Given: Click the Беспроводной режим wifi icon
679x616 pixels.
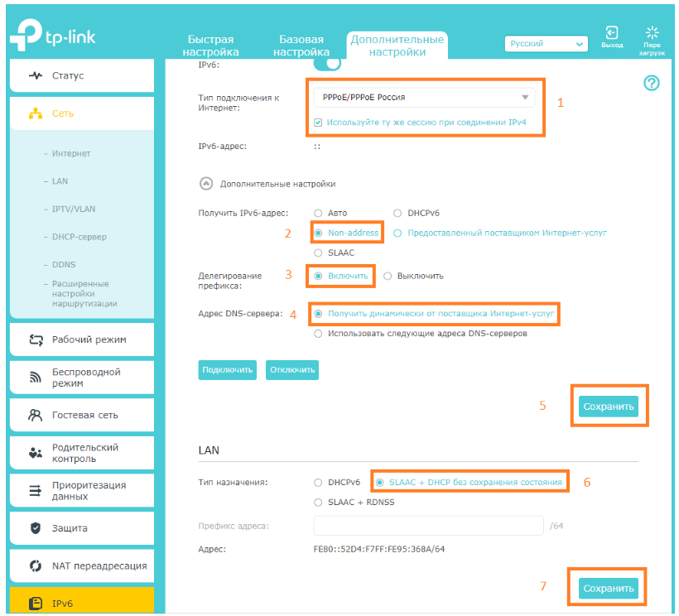Looking at the screenshot, I should click(x=36, y=378).
